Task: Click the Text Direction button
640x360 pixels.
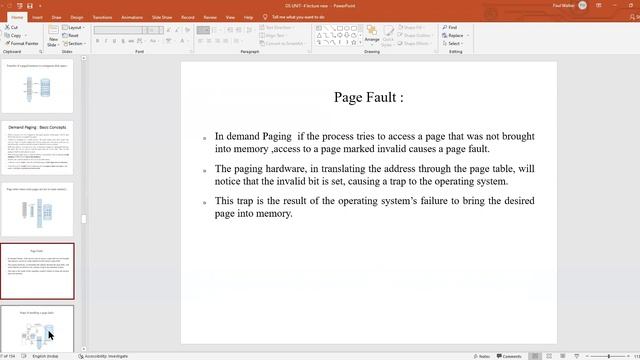Action: pos(278,27)
